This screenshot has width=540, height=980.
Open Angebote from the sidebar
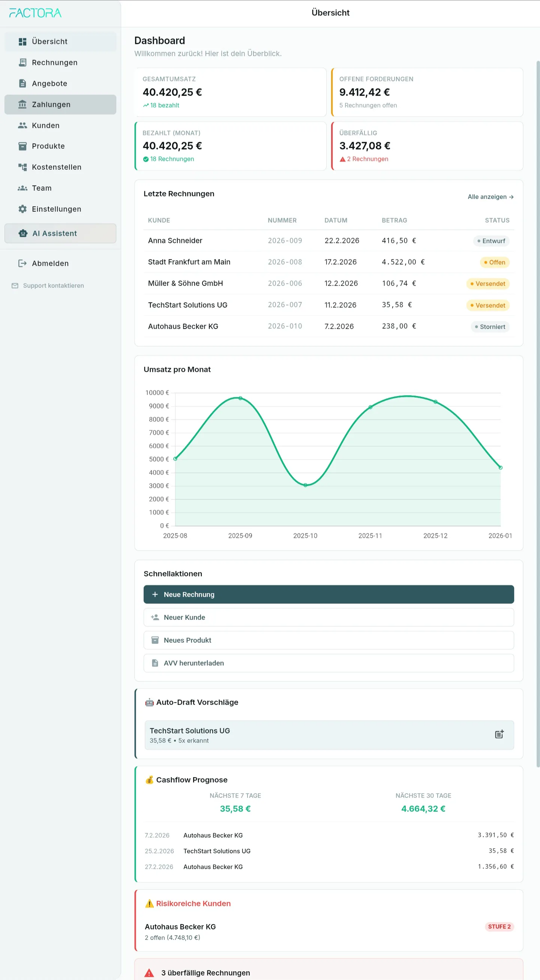click(x=60, y=83)
